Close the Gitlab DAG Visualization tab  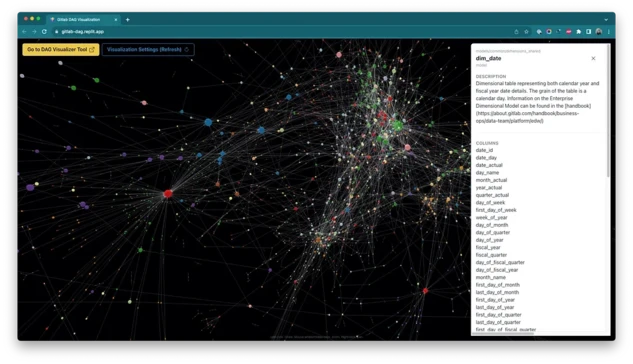pos(116,19)
